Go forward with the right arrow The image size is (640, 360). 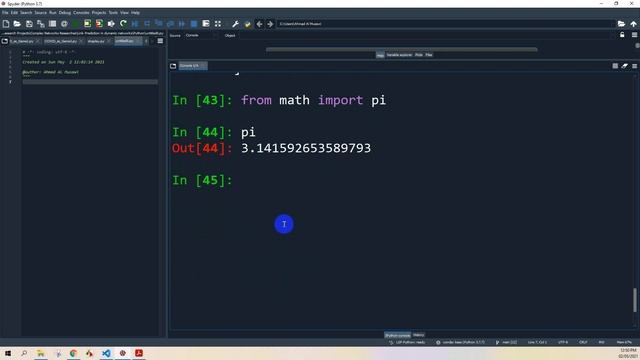(x=270, y=24)
